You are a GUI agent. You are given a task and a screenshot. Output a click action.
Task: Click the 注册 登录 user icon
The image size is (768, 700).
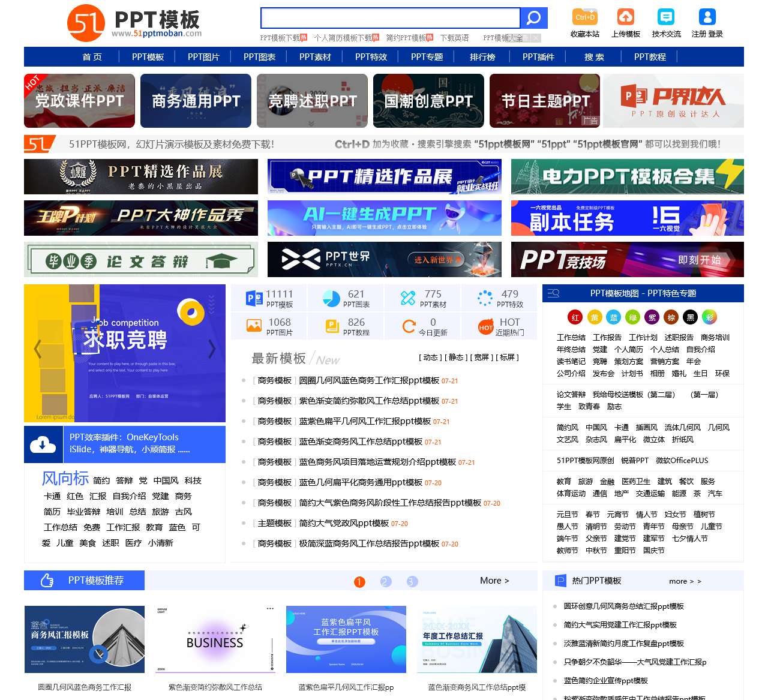point(707,17)
